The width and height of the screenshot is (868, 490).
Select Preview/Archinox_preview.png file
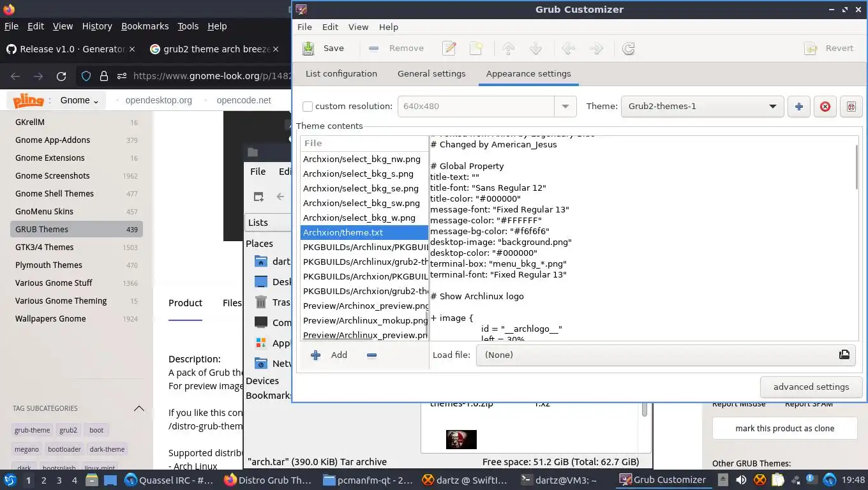point(364,306)
